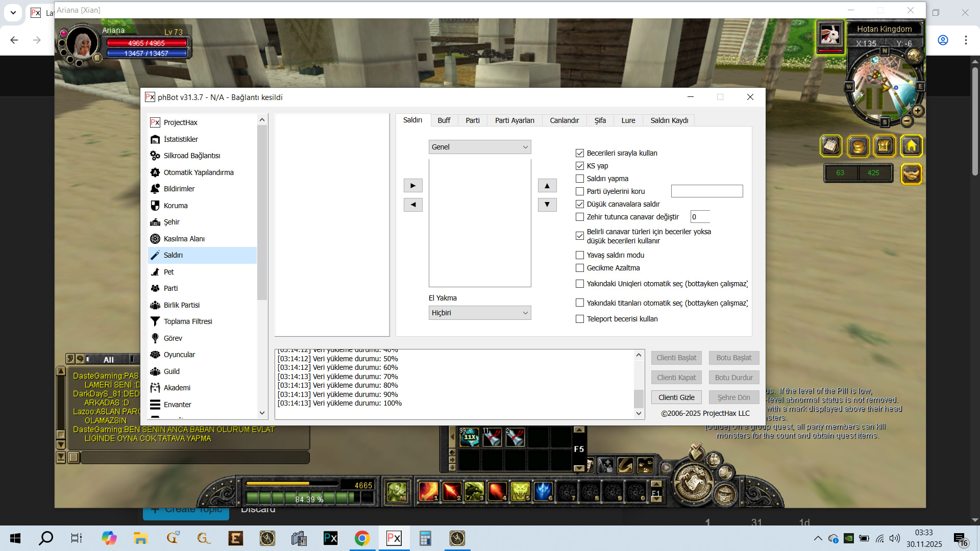Enable Saldırı yapma checkbox
980x551 pixels.
580,179
